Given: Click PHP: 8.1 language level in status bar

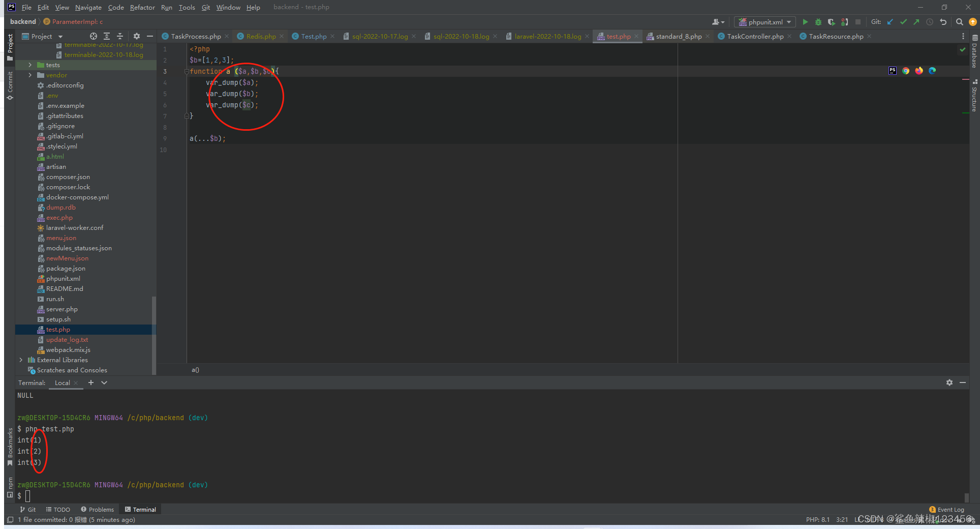Looking at the screenshot, I should (x=817, y=520).
